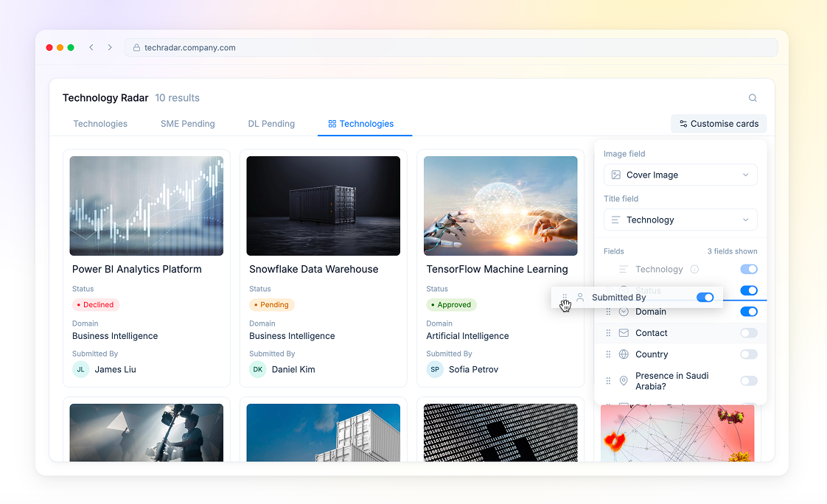
Task: Open Power BI Analytics Platform card title
Action: click(137, 270)
